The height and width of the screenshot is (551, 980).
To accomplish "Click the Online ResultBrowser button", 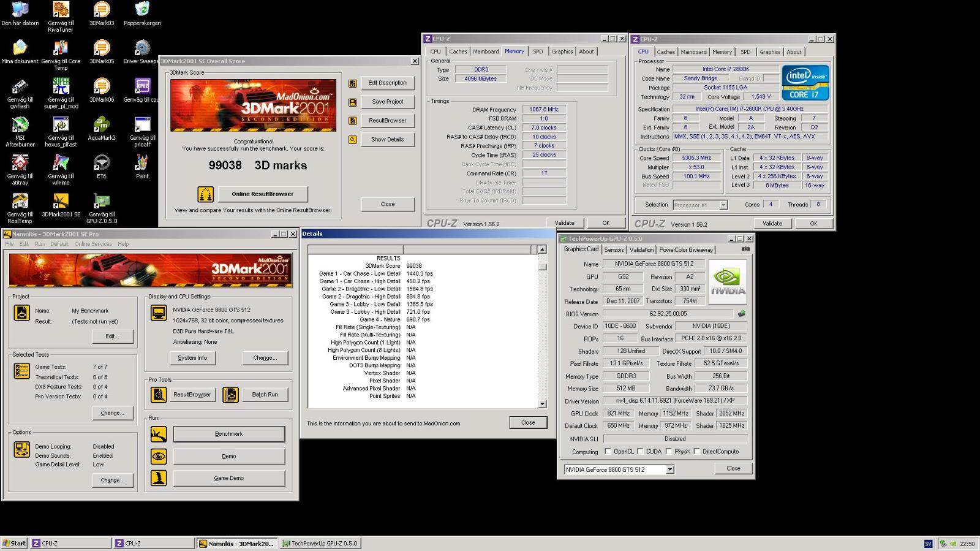I will click(263, 194).
